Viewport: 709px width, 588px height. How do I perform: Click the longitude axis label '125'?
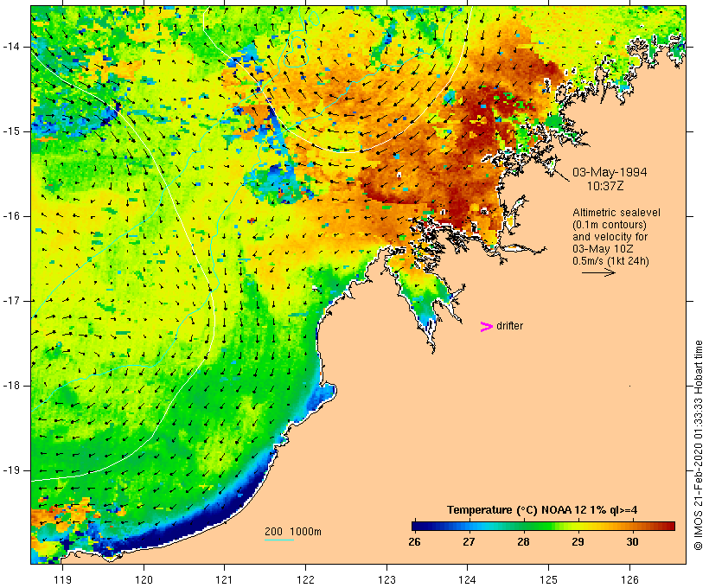point(549,579)
